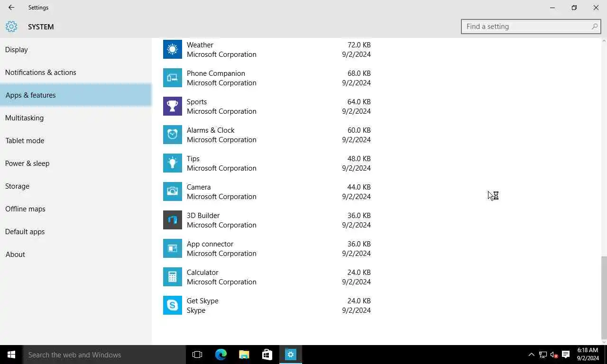Go back using the back arrow
Viewport: 607px width, 364px height.
[11, 8]
